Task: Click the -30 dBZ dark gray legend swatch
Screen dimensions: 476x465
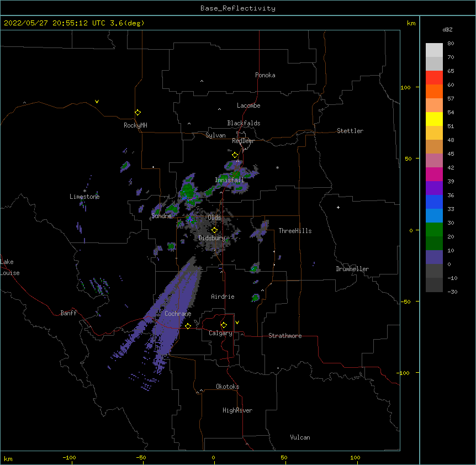Action: click(434, 285)
